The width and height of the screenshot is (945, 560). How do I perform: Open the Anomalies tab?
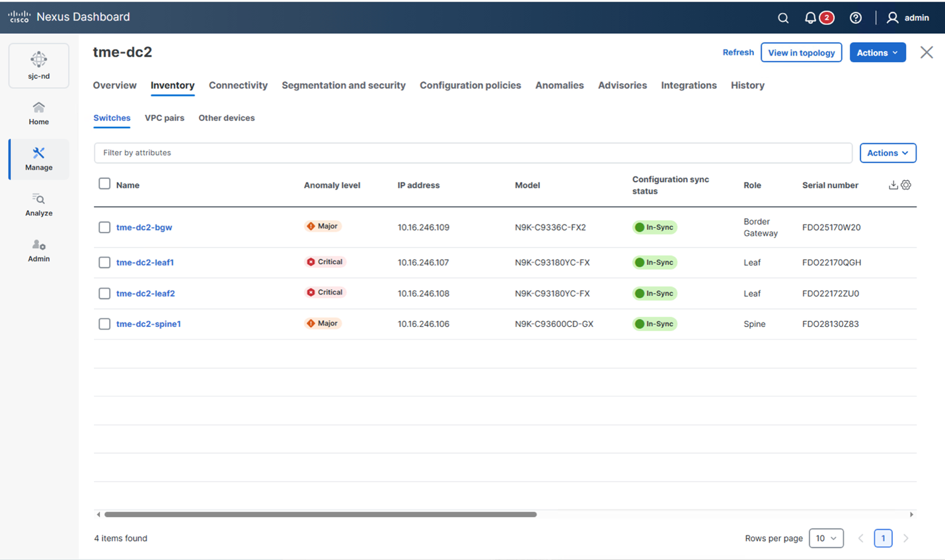click(x=560, y=85)
